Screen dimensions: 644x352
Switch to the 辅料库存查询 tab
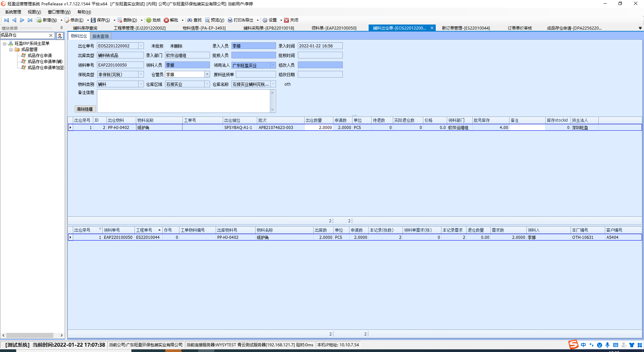85,28
